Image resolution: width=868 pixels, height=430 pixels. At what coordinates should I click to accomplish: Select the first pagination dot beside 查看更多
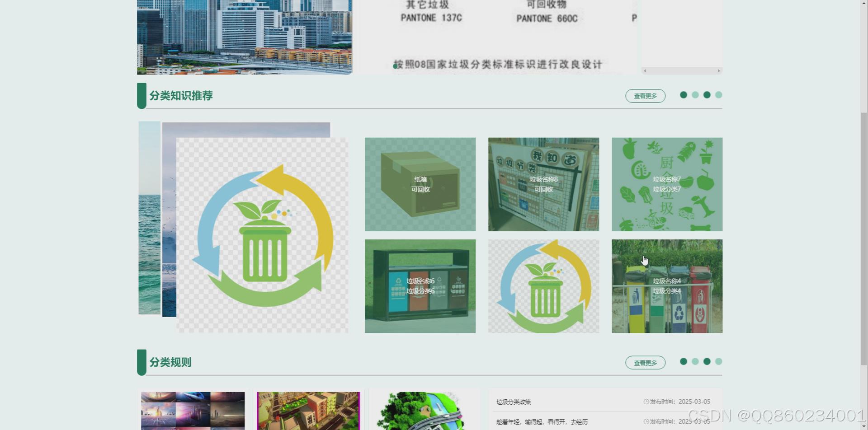(683, 95)
